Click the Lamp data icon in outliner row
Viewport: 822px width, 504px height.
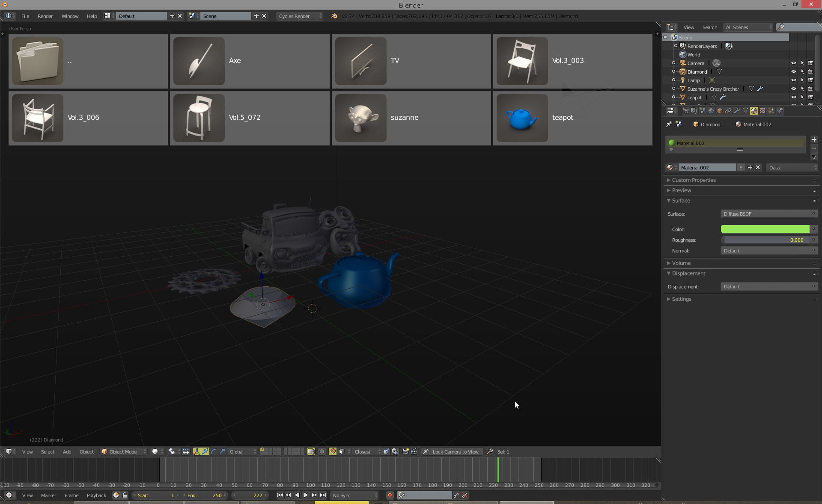pyautogui.click(x=712, y=80)
